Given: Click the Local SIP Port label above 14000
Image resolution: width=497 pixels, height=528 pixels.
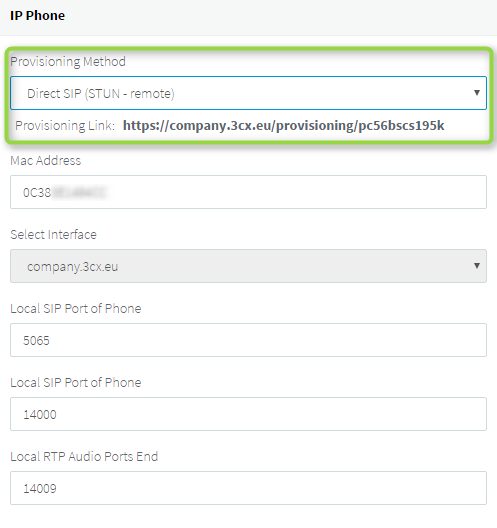Looking at the screenshot, I should coord(76,383).
